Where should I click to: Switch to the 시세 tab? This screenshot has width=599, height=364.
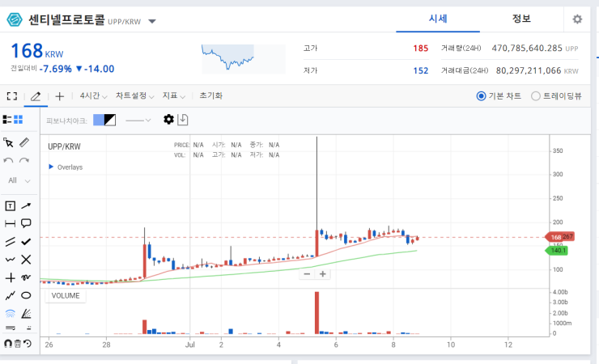438,19
